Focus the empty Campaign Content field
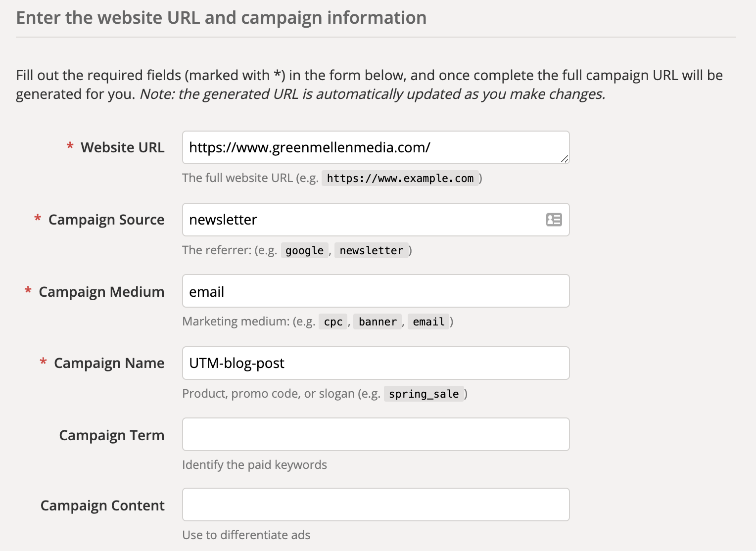The height and width of the screenshot is (551, 756). 376,505
